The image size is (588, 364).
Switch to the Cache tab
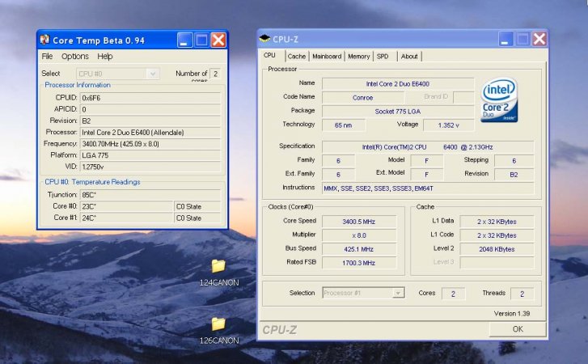297,57
